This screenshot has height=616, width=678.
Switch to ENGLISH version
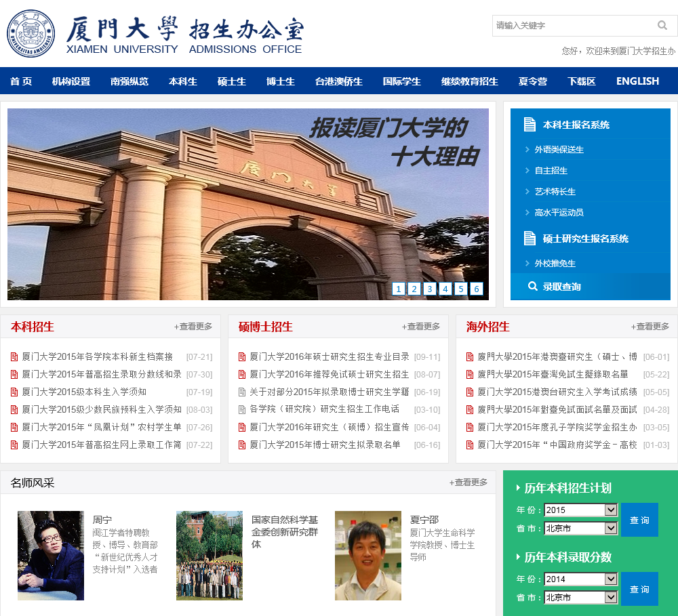[x=637, y=81]
